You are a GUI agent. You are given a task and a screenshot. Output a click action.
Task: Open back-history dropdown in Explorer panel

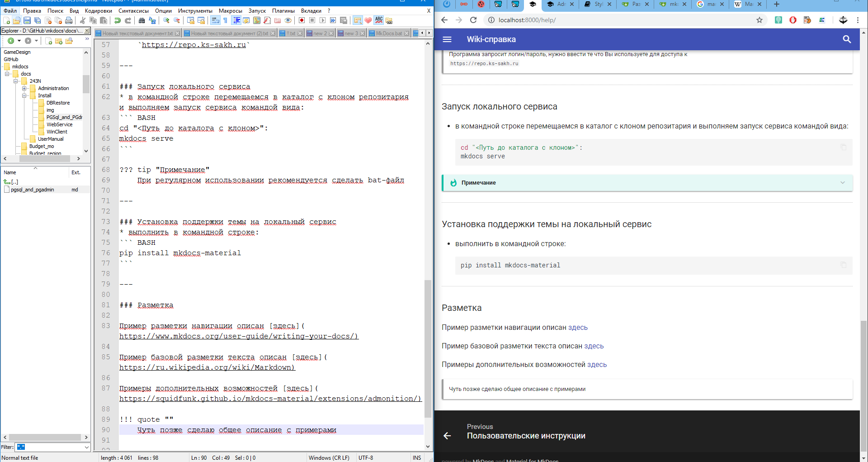(x=19, y=41)
